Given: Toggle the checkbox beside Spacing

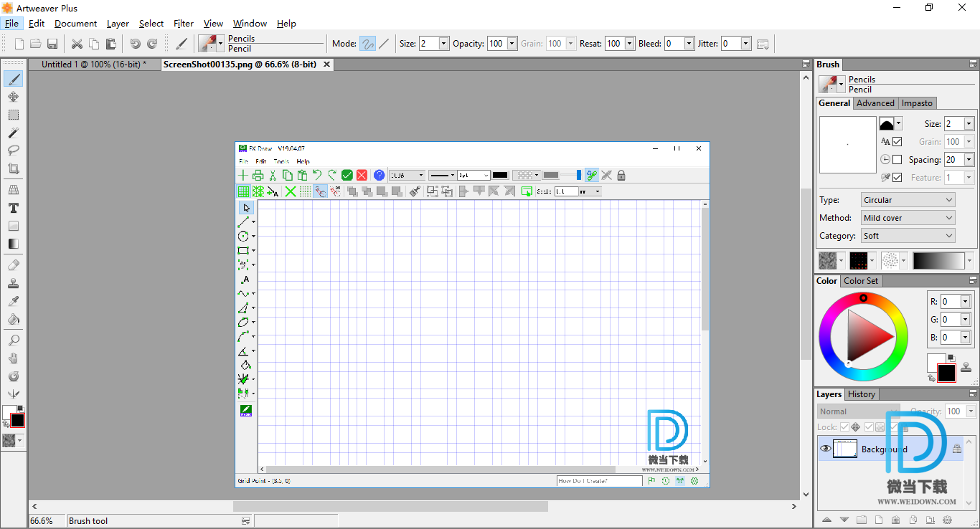Looking at the screenshot, I should point(897,160).
